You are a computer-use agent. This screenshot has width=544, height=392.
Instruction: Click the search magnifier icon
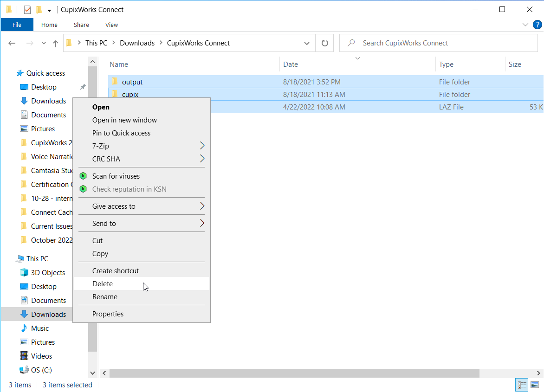click(351, 43)
